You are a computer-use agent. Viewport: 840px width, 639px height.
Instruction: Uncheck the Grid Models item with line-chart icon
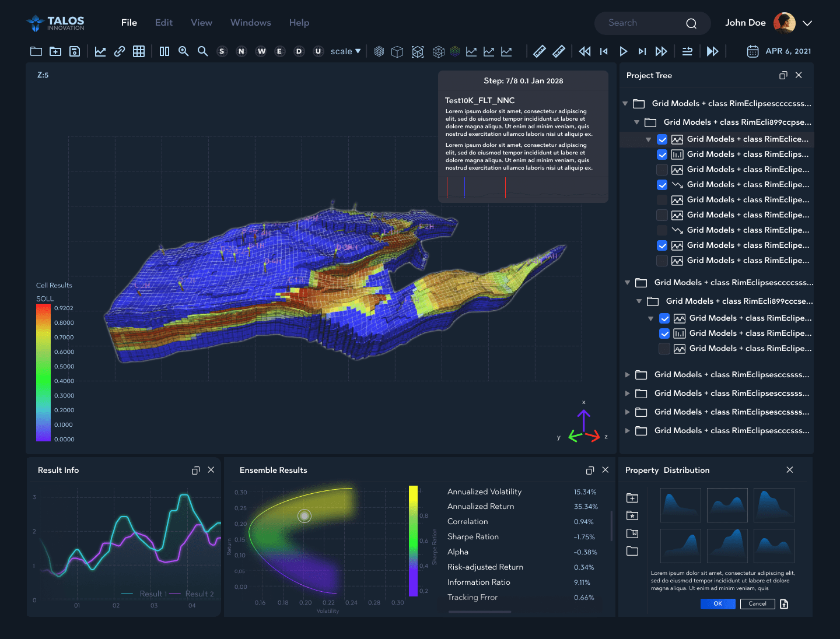pos(662,185)
